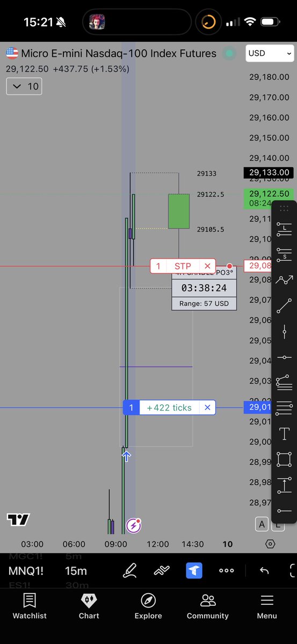Tap the Range: 57 USD label
This screenshot has height=644, width=297.
(204, 304)
